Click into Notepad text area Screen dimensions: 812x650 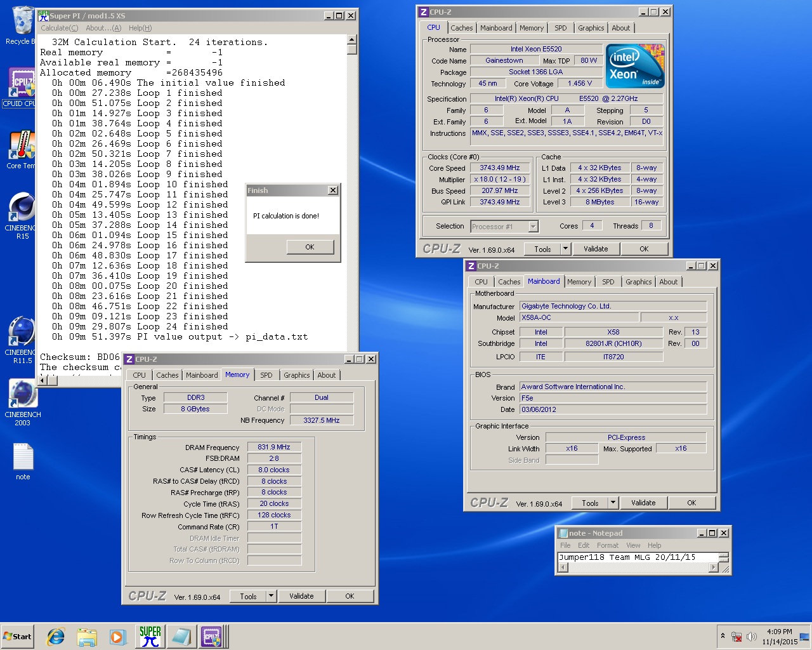(x=637, y=557)
